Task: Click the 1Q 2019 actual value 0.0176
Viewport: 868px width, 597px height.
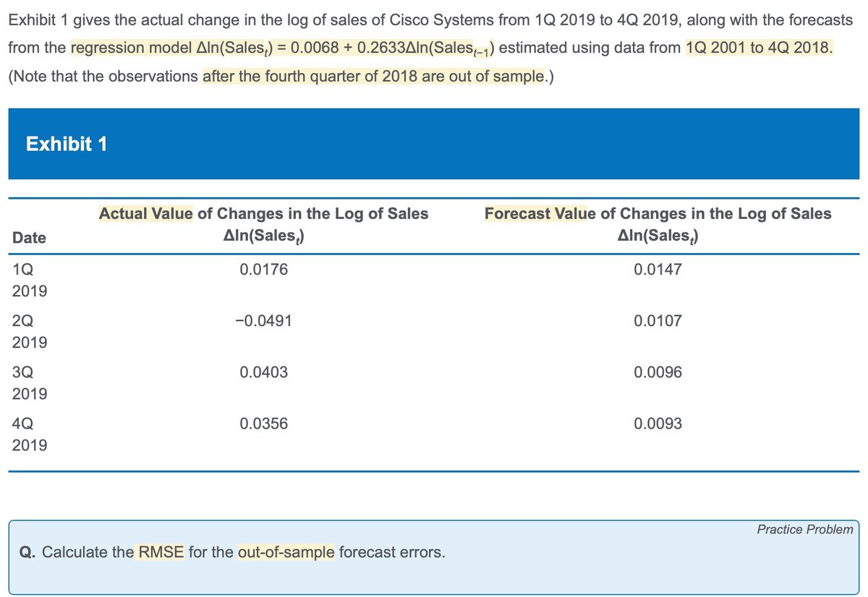Action: [x=263, y=270]
